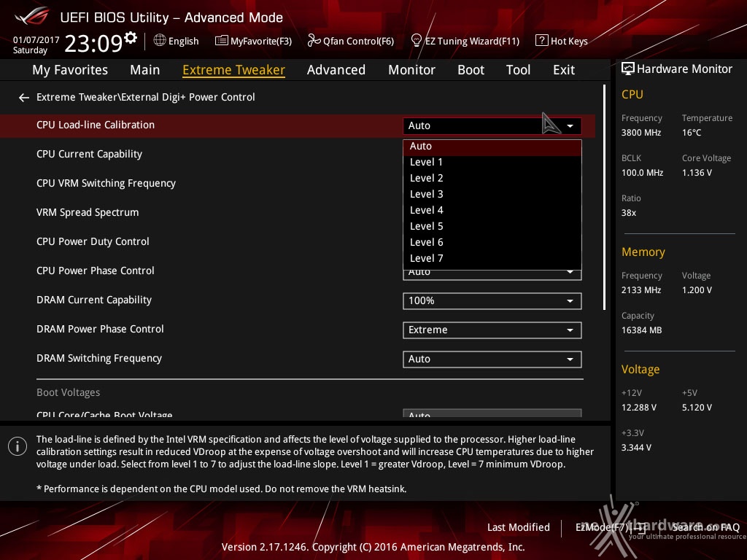Select CPU Power Phase Control label
This screenshot has height=560, width=747.
click(96, 271)
